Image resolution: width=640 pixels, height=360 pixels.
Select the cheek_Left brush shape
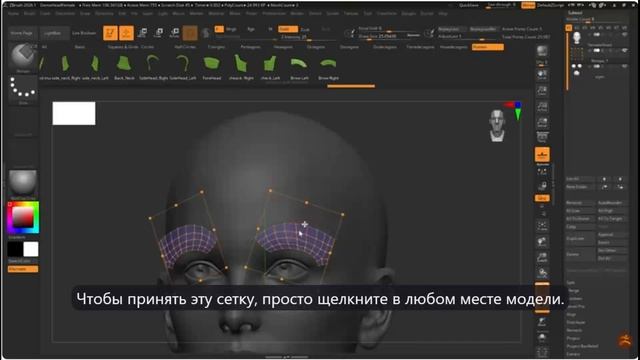tap(270, 67)
